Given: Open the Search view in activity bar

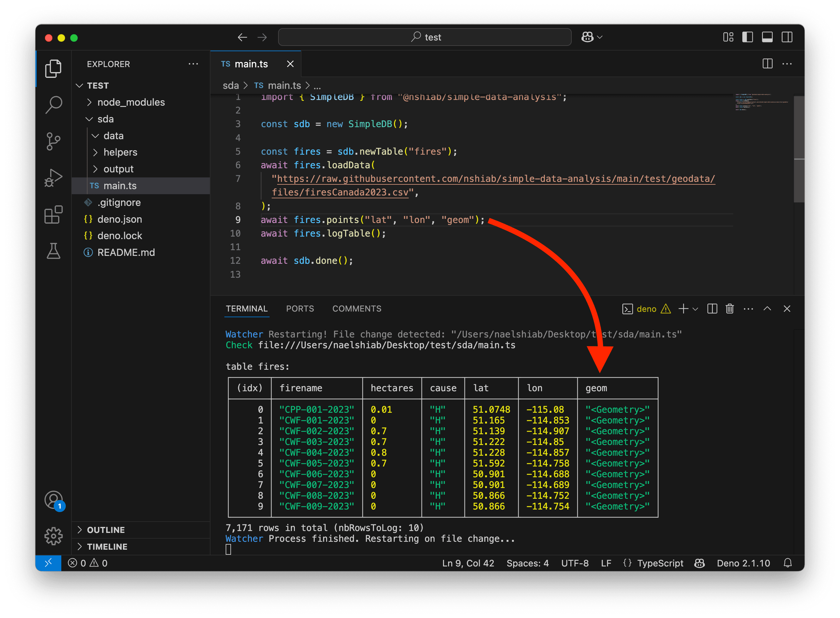Looking at the screenshot, I should [53, 105].
